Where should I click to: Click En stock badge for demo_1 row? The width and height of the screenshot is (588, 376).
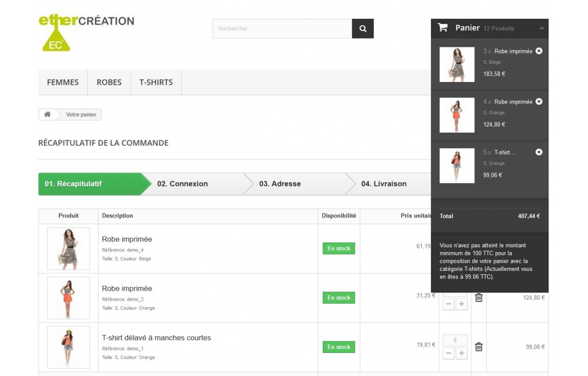[x=339, y=347]
